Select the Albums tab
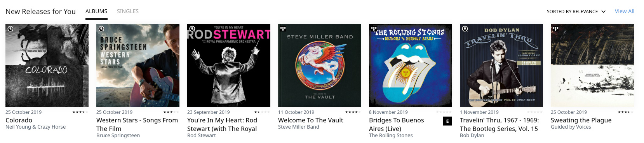This screenshot has height=143, width=644. [96, 11]
